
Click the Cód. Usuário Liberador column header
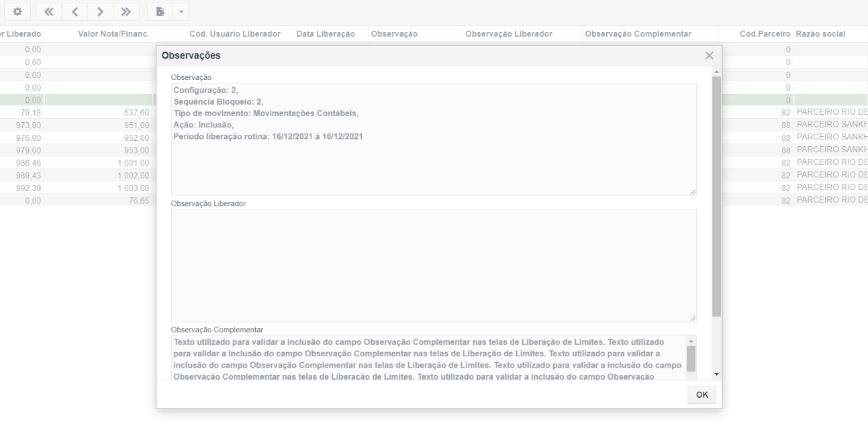(235, 34)
